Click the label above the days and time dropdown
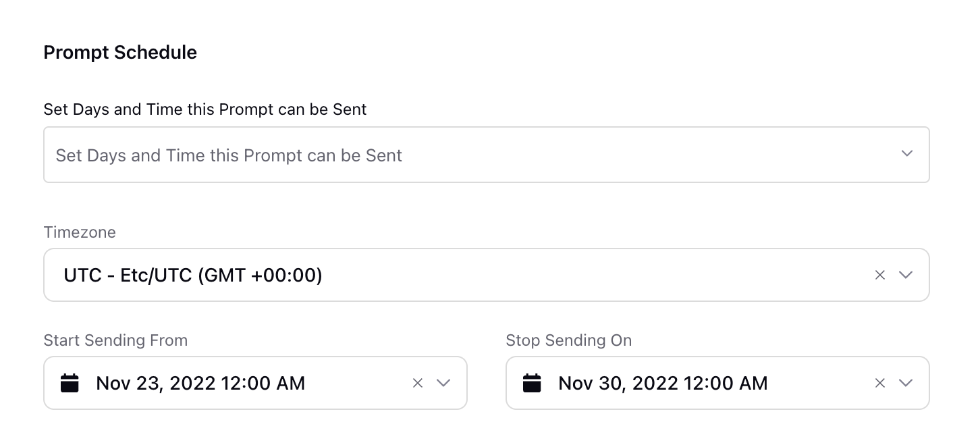This screenshot has width=980, height=443. click(205, 109)
